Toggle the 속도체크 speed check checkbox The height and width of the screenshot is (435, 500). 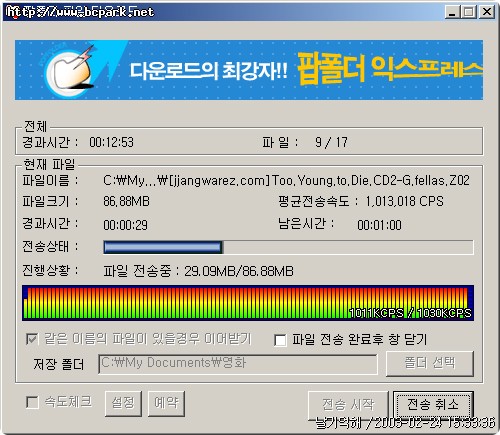click(x=32, y=402)
